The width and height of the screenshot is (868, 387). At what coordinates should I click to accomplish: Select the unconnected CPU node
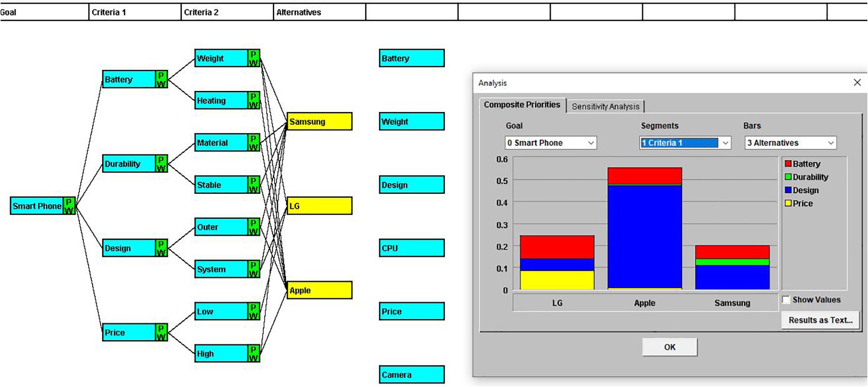[x=412, y=248]
